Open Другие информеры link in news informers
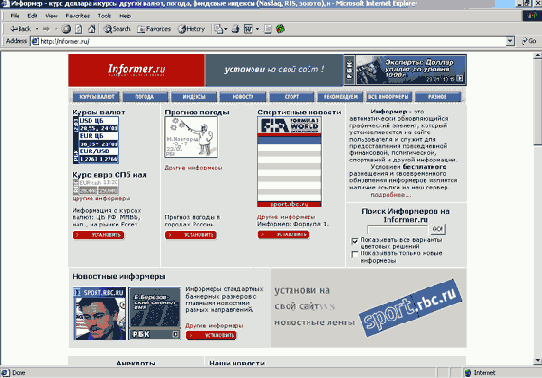Viewport: 542px width, 378px height. coord(214,325)
